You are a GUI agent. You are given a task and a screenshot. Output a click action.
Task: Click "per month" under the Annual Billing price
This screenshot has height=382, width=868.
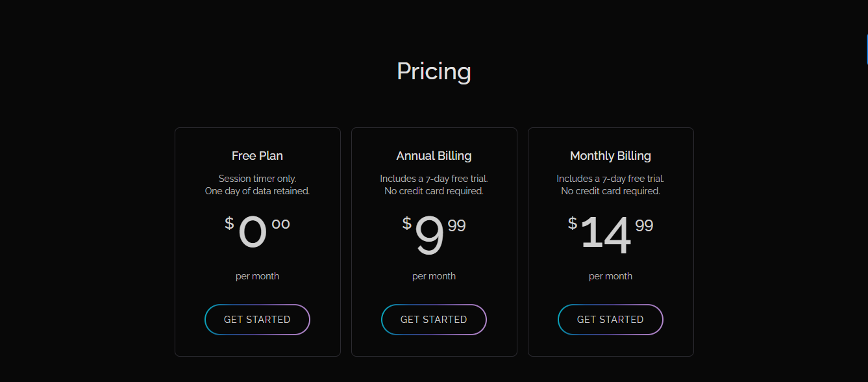click(434, 276)
